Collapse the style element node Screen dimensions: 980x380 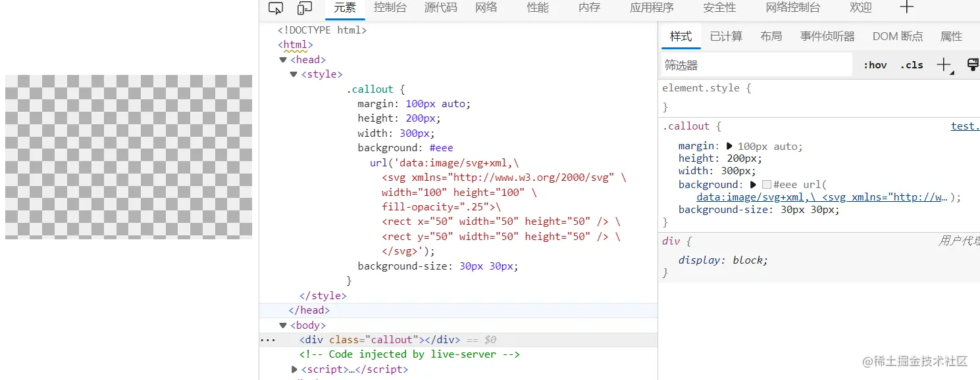294,74
